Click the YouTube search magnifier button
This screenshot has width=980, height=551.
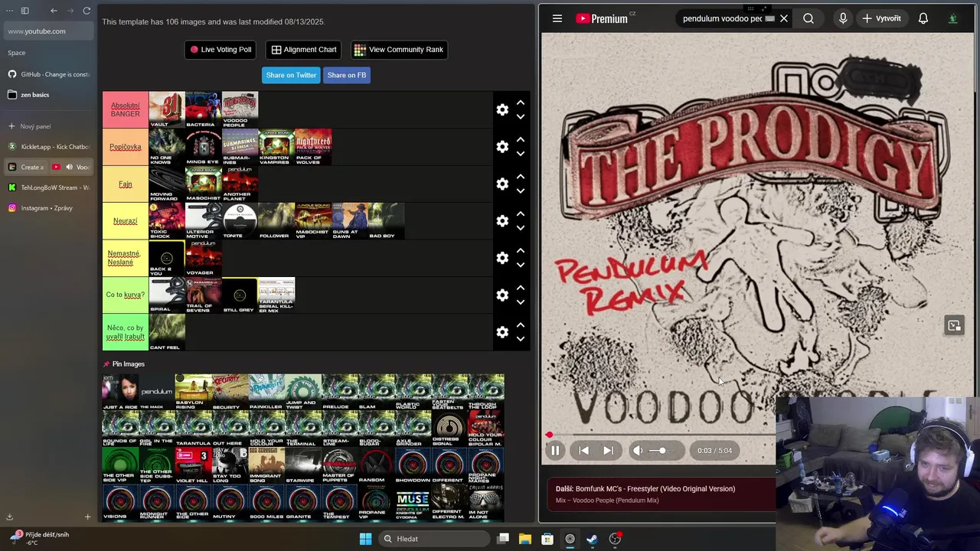point(808,18)
